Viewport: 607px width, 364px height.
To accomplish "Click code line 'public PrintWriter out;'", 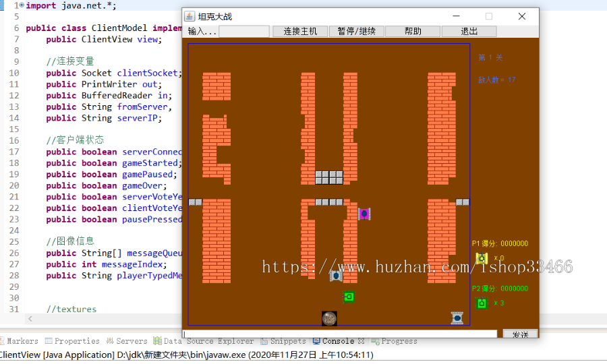I will coord(104,84).
